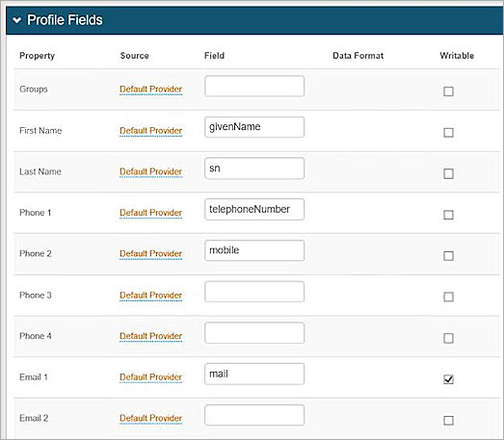Click Default Provider source for Phone 1
The image size is (504, 440).
click(150, 212)
